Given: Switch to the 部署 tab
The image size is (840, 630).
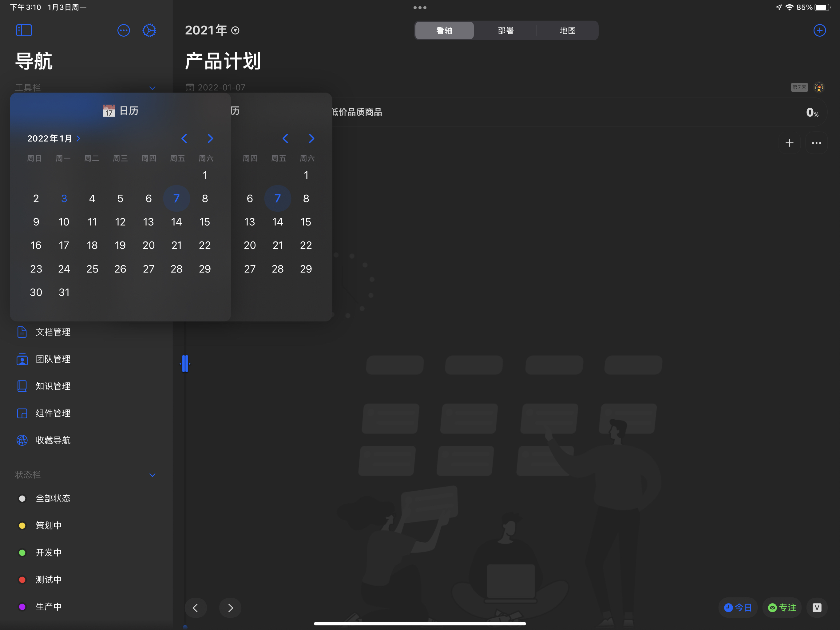Looking at the screenshot, I should pos(505,30).
